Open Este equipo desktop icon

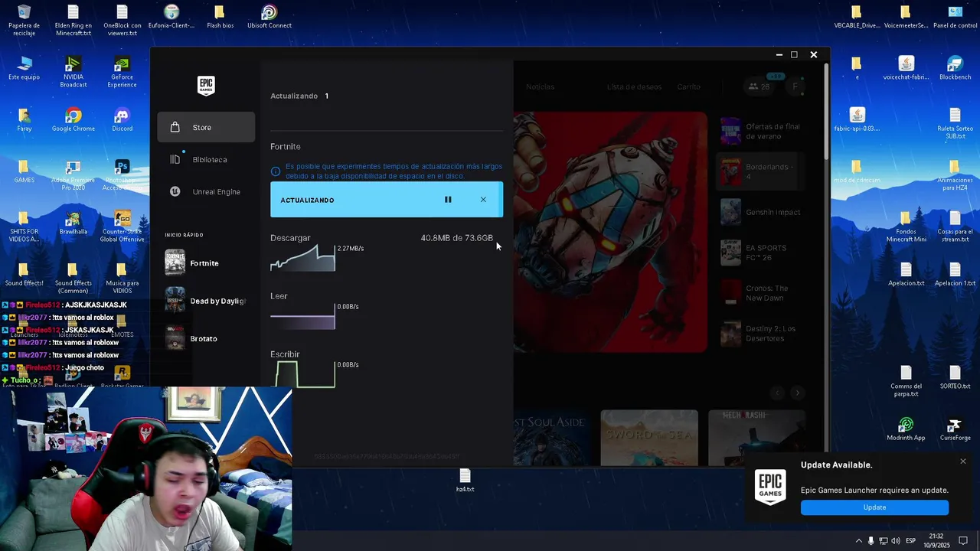(24, 68)
